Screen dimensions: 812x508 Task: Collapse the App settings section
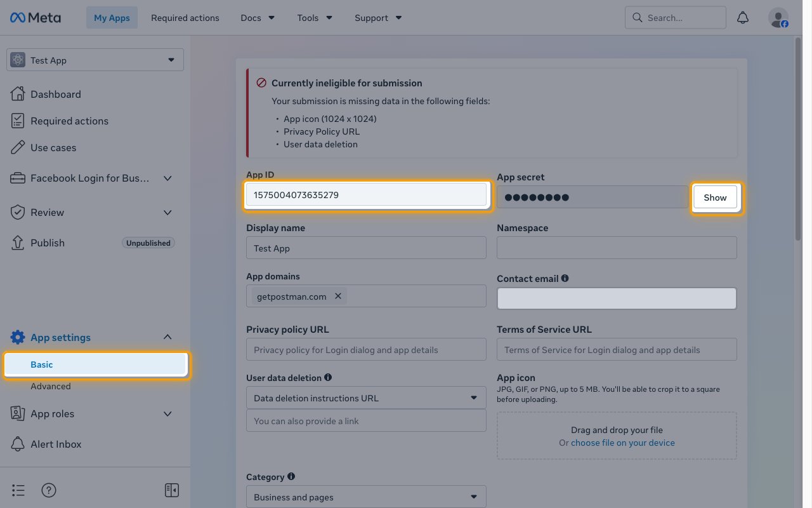click(x=167, y=337)
